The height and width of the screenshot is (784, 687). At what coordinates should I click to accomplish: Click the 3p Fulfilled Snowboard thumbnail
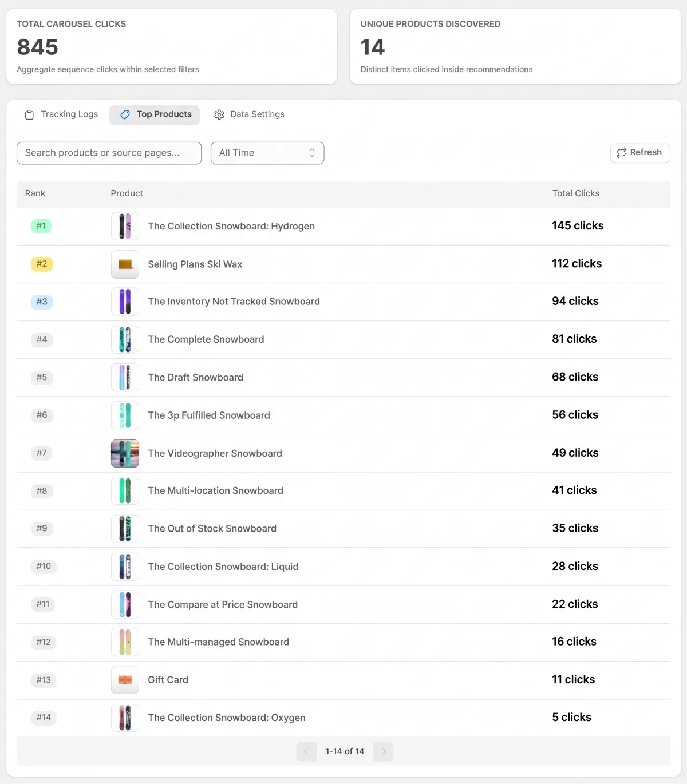click(125, 415)
